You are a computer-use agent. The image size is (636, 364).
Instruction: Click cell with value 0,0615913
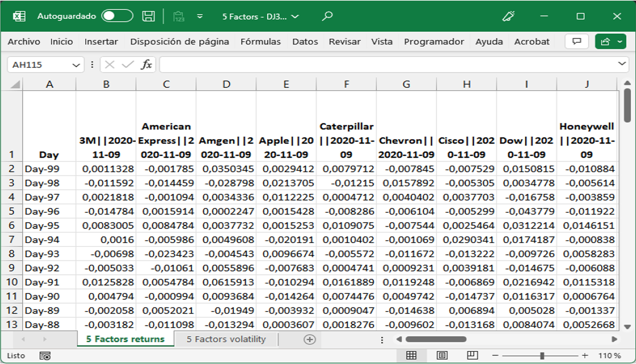coord(226,282)
